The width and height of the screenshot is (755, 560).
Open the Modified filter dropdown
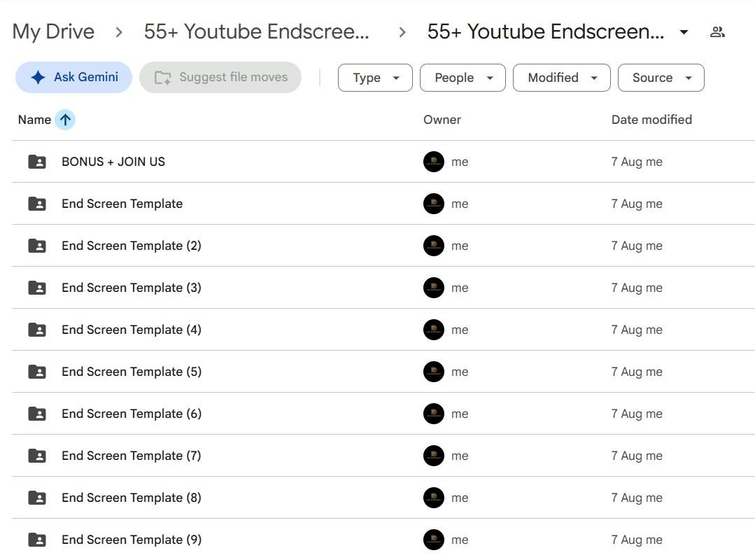point(562,78)
